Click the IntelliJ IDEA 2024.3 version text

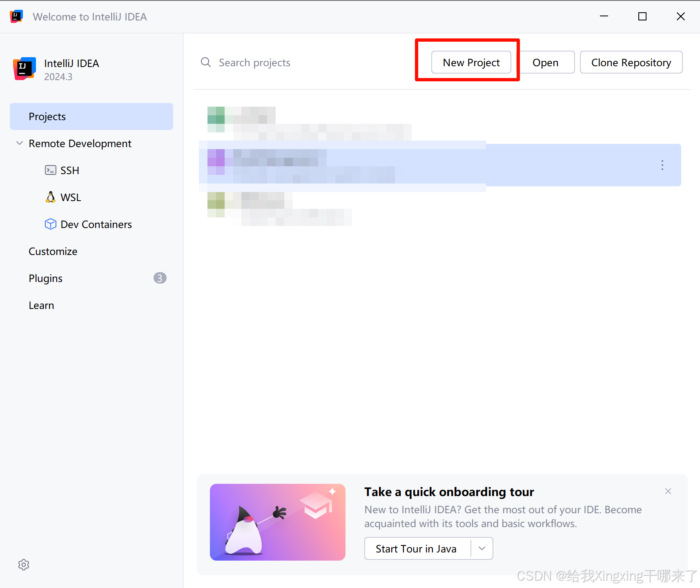tap(58, 77)
